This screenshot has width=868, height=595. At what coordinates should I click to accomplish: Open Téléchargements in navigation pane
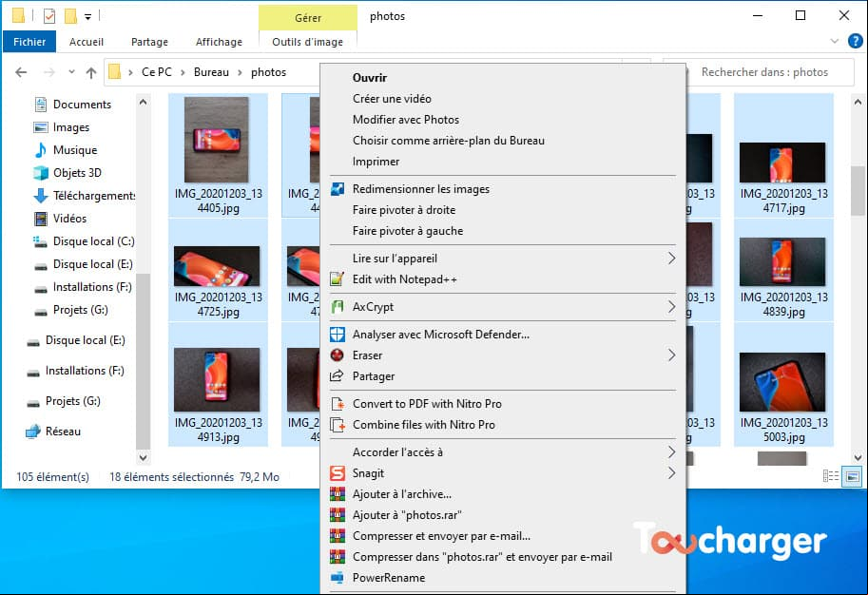pyautogui.click(x=85, y=196)
